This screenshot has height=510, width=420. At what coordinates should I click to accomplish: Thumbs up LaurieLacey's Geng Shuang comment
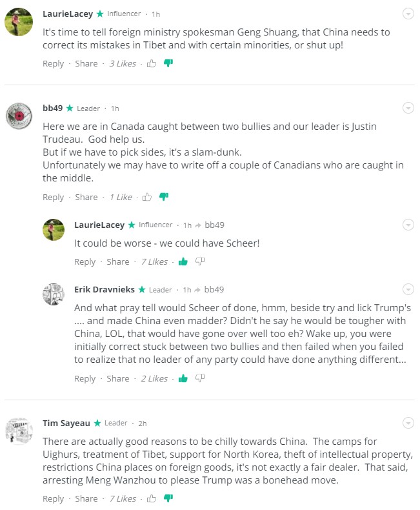152,63
